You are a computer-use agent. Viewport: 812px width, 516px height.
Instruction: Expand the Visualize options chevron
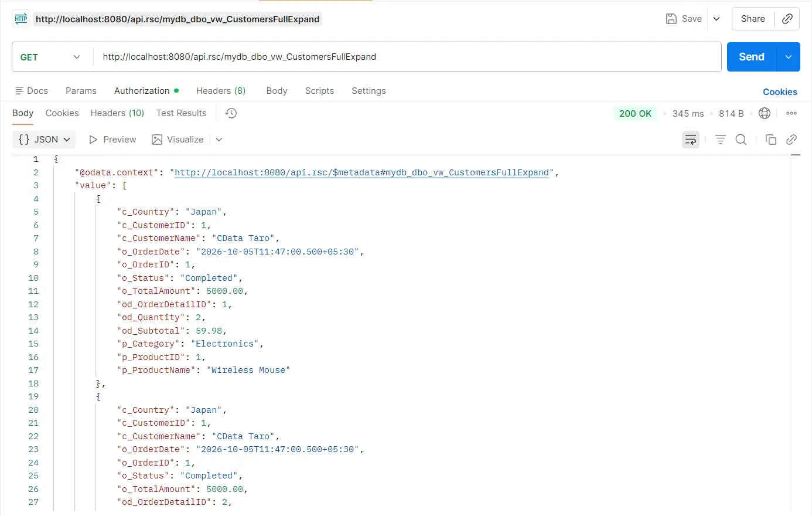click(x=219, y=140)
